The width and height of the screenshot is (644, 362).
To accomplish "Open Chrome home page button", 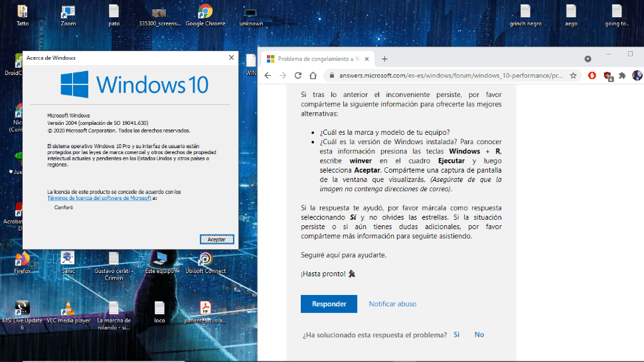I will point(313,76).
